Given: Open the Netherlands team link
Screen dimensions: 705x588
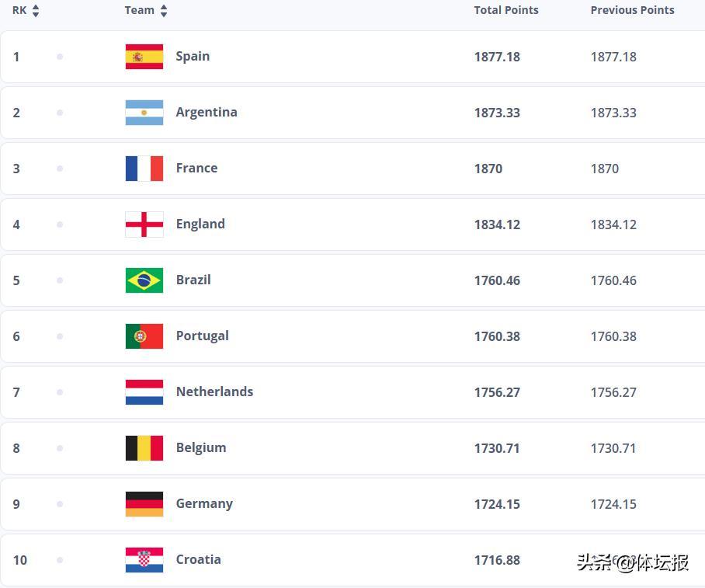Looking at the screenshot, I should (x=214, y=391).
